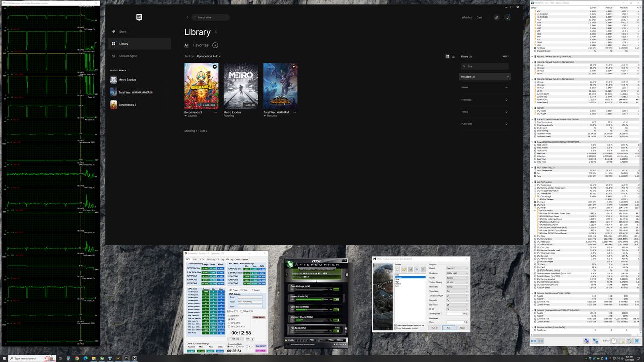Select GPU, CPU, ATX log selection radio
Viewport: 644px width, 362px height.
(x=236, y=326)
